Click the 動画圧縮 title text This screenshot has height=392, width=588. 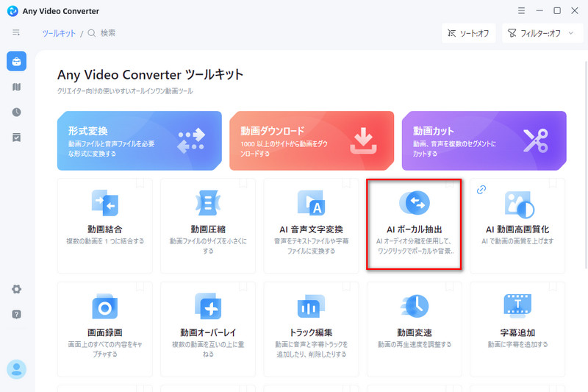pos(208,229)
